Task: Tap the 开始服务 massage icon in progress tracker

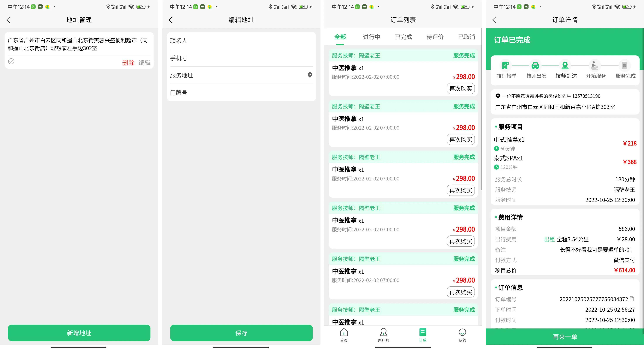Action: click(x=595, y=66)
